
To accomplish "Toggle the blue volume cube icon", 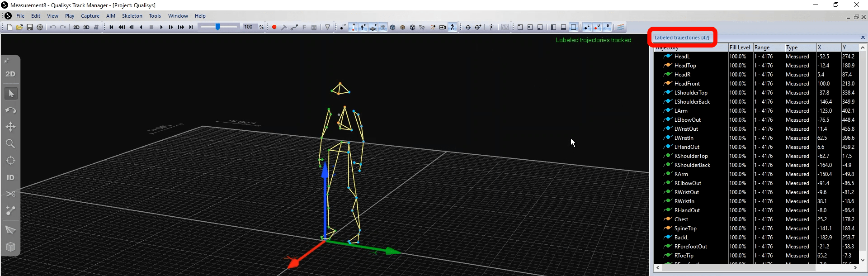I will tap(393, 27).
